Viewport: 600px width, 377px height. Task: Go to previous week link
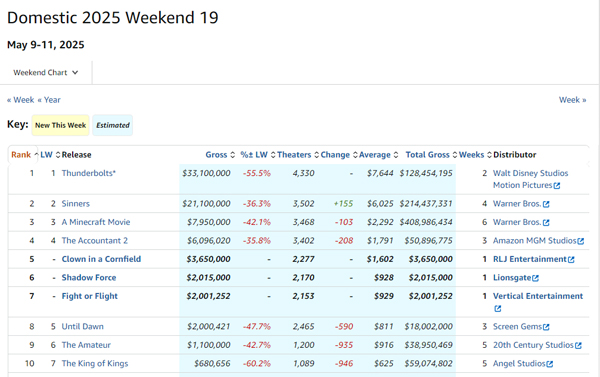pyautogui.click(x=21, y=100)
